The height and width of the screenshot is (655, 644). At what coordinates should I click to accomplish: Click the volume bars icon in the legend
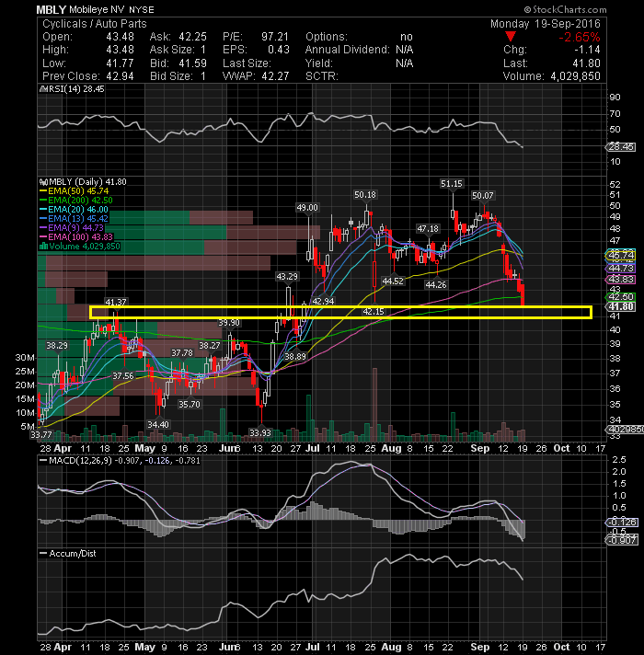[43, 246]
